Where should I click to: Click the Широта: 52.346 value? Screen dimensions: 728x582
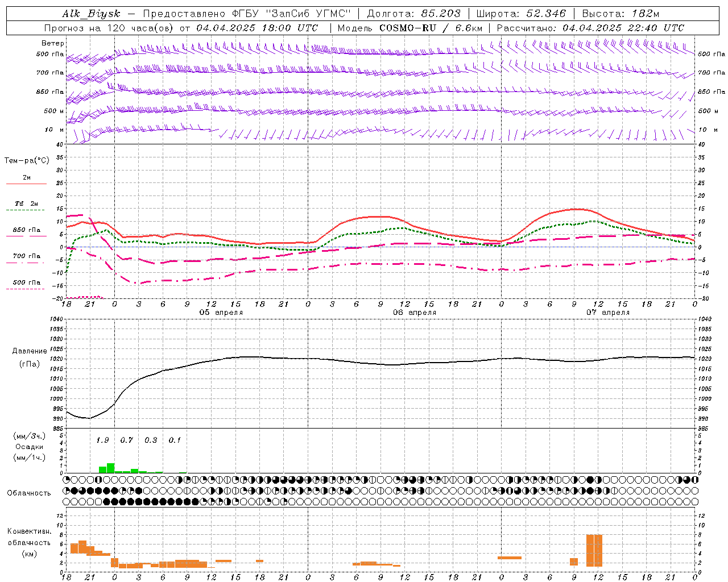click(521, 14)
